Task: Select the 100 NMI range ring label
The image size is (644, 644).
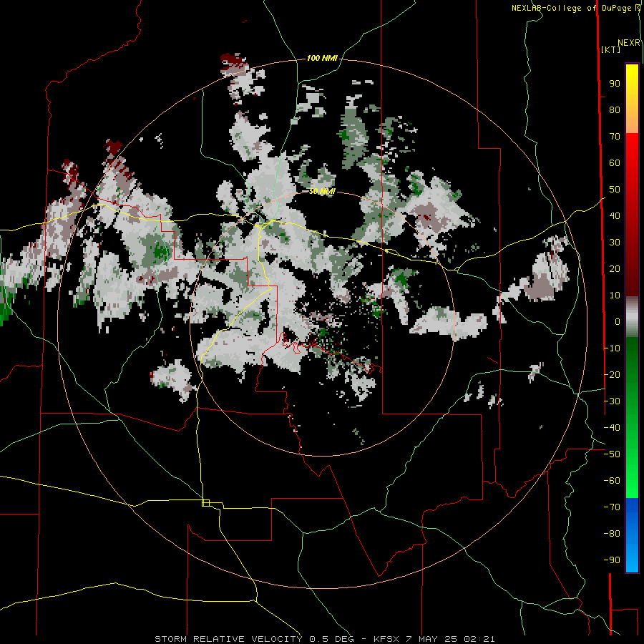Action: [x=322, y=59]
